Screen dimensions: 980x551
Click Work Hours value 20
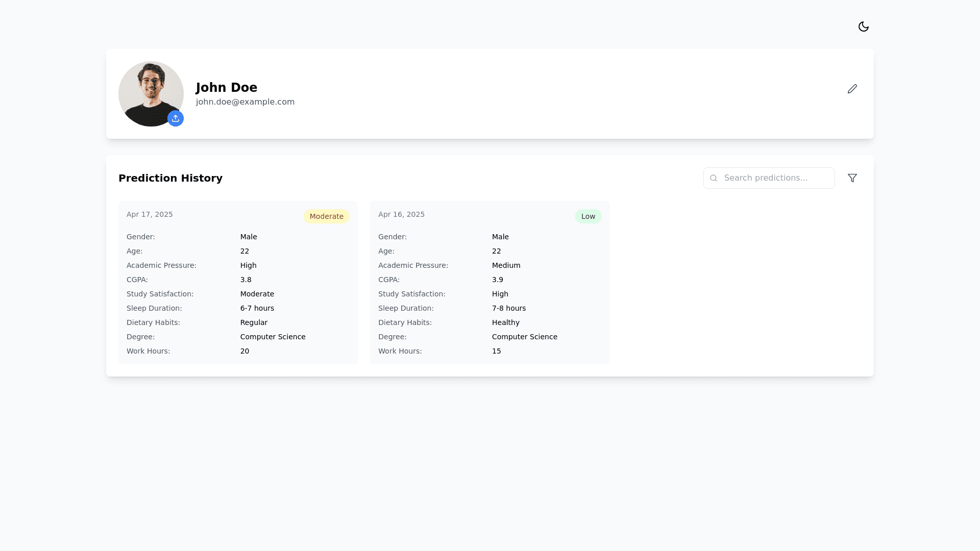[244, 351]
